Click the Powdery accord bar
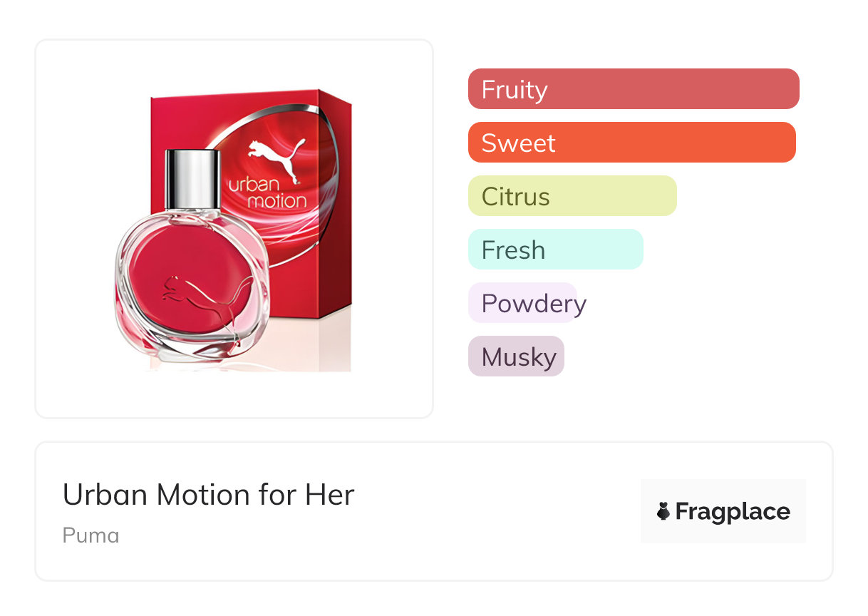868x616 pixels. [x=522, y=303]
